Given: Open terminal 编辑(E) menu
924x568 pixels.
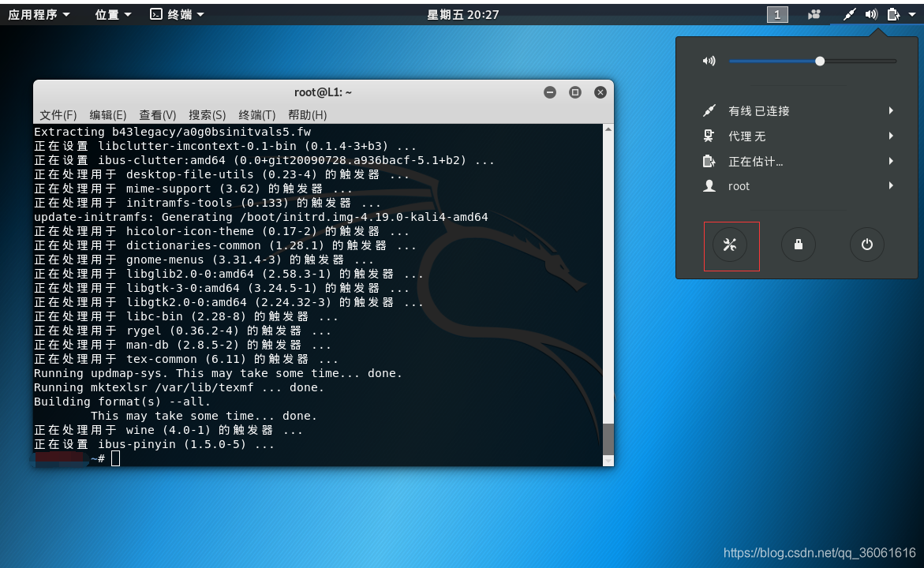Looking at the screenshot, I should [108, 115].
